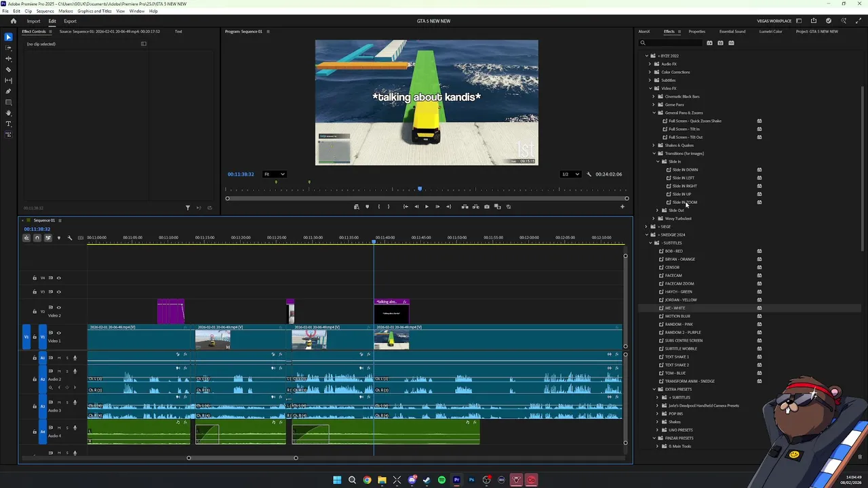Open the Sequence menu
Image resolution: width=868 pixels, height=488 pixels.
[45, 12]
